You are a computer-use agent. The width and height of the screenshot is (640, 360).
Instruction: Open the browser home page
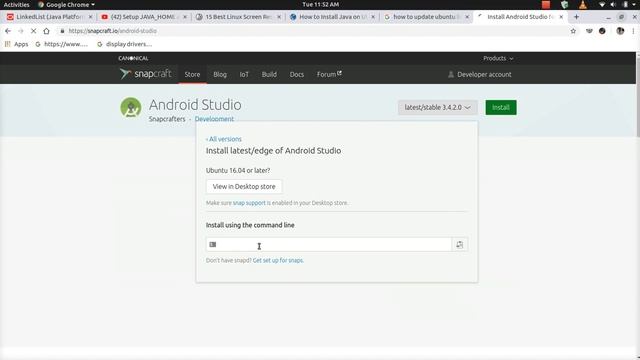tap(47, 31)
